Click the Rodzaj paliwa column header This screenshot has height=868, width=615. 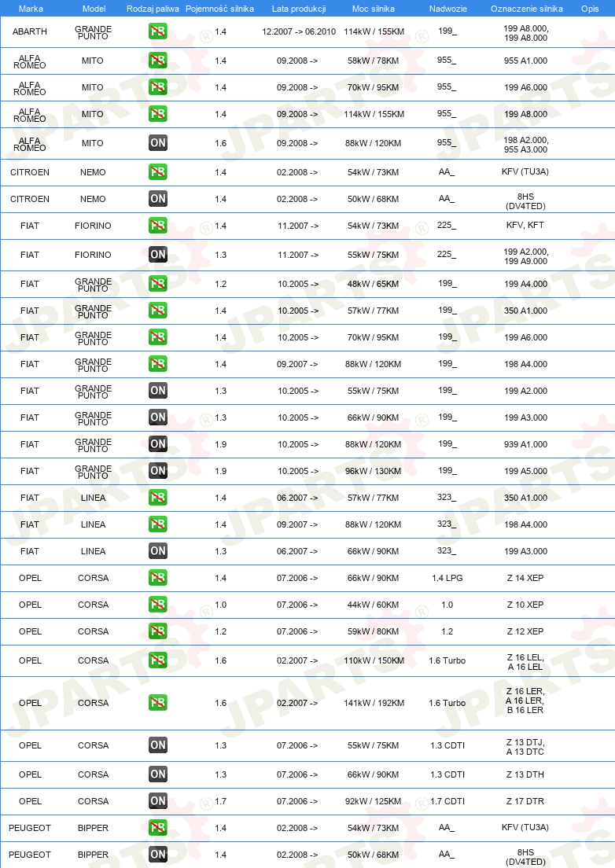(x=153, y=9)
